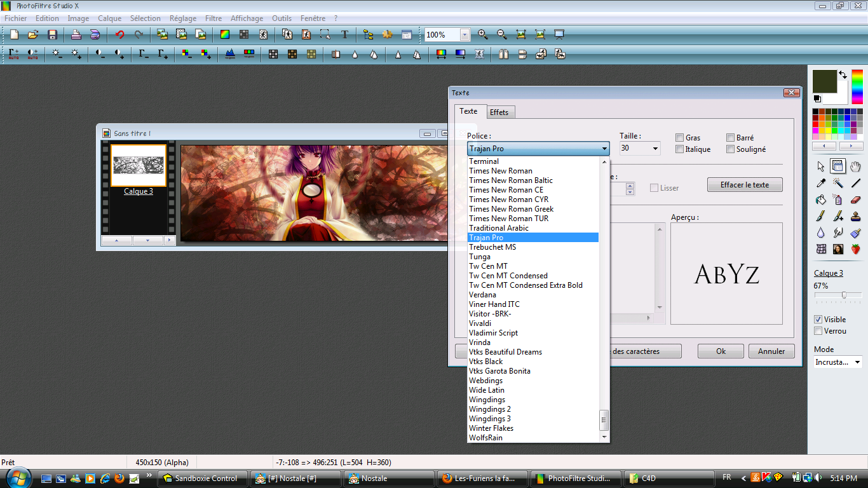The image size is (868, 488).
Task: Click the Effacer le texte button
Action: click(745, 185)
